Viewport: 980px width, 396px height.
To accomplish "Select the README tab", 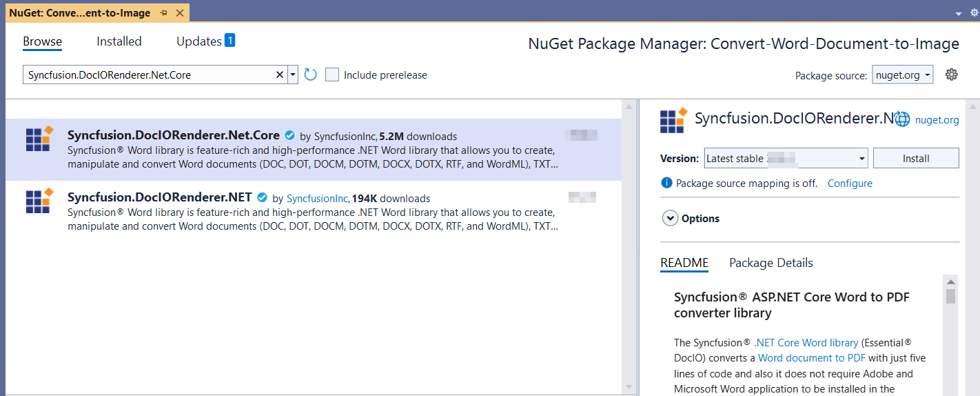I will click(684, 263).
